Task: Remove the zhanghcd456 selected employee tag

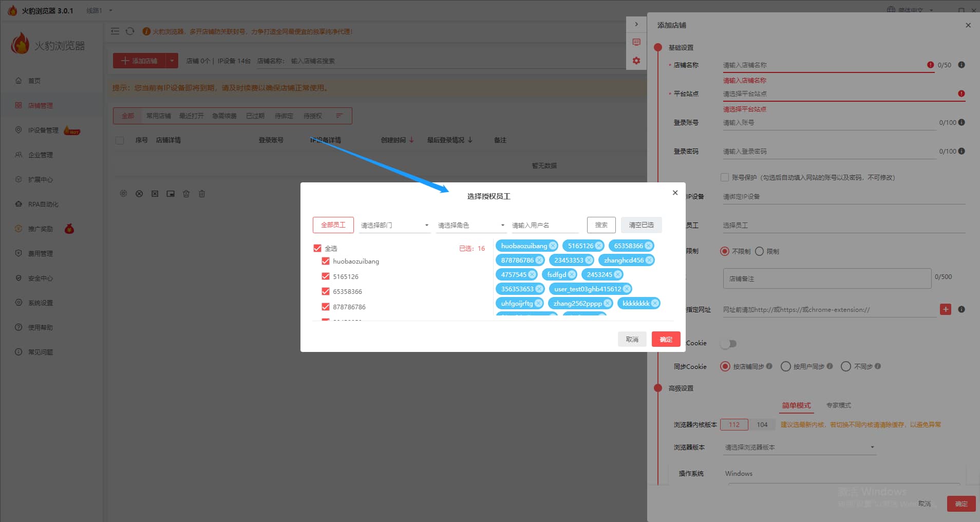Action: 649,260
